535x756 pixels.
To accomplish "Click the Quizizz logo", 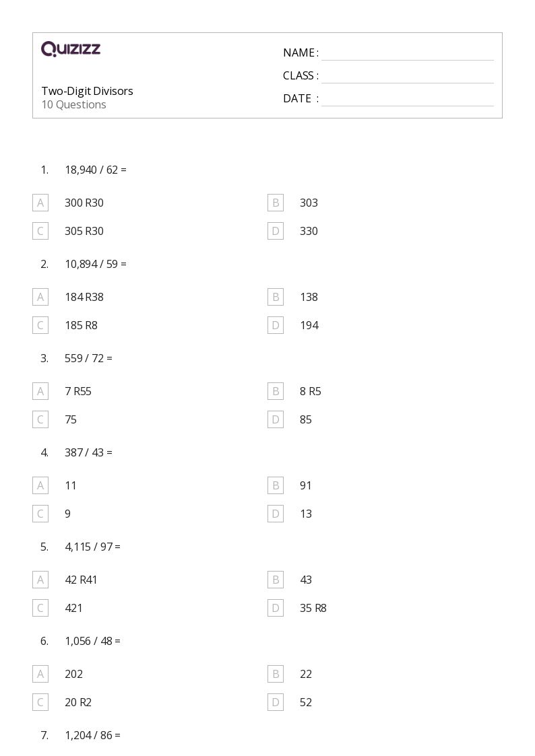I will (x=71, y=48).
